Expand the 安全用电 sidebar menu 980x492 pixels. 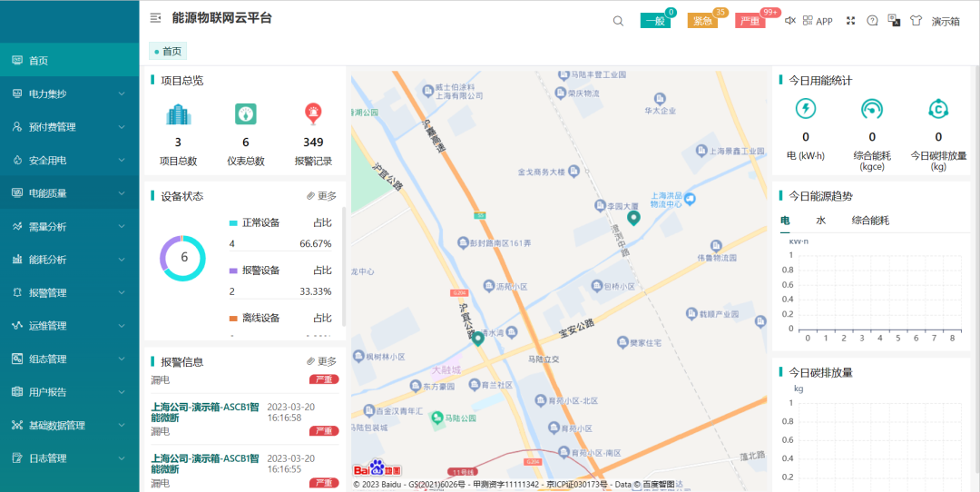[69, 160]
